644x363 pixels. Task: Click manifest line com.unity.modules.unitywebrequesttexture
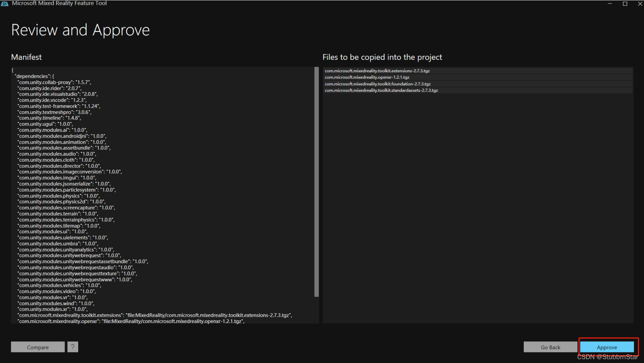point(77,274)
